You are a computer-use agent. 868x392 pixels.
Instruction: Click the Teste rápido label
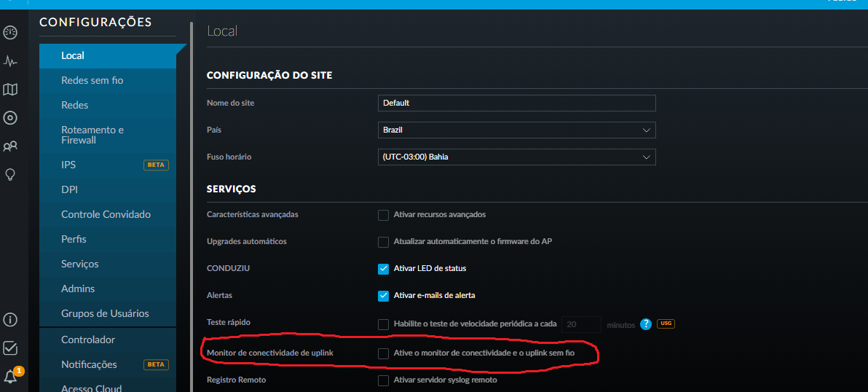229,321
